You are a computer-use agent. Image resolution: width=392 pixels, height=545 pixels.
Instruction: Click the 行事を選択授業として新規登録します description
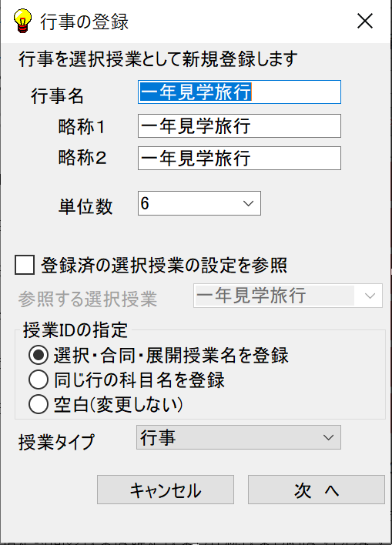click(158, 59)
